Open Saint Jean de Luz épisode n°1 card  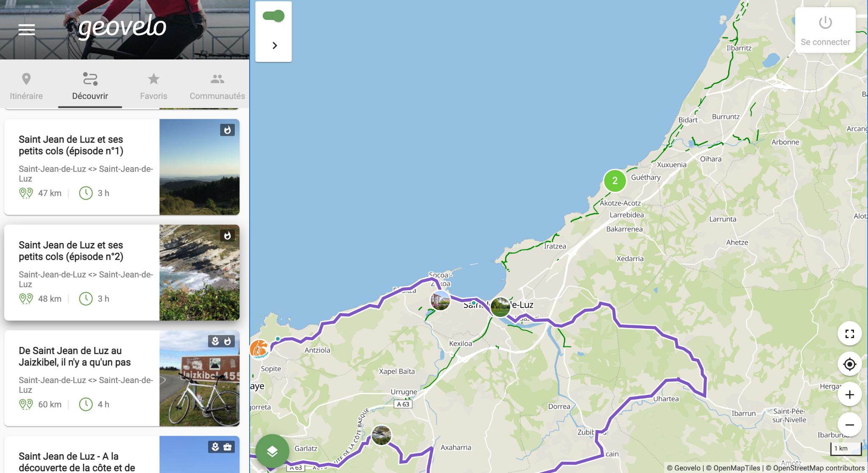coord(122,167)
